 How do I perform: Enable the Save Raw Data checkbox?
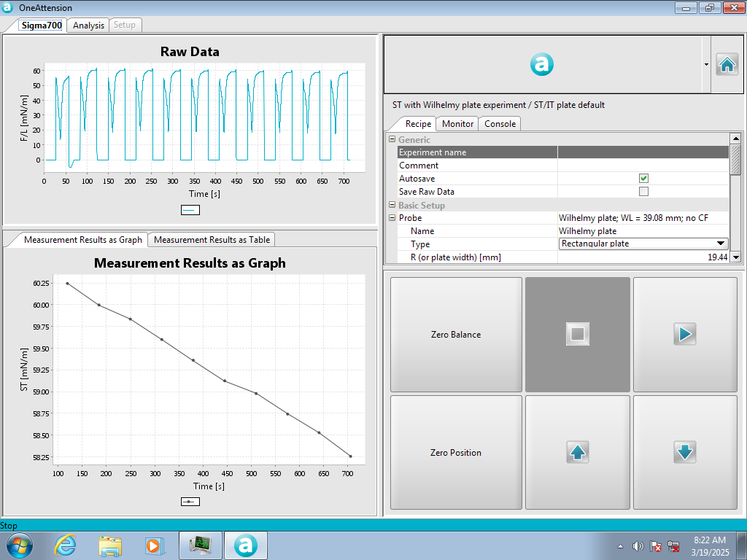click(643, 192)
